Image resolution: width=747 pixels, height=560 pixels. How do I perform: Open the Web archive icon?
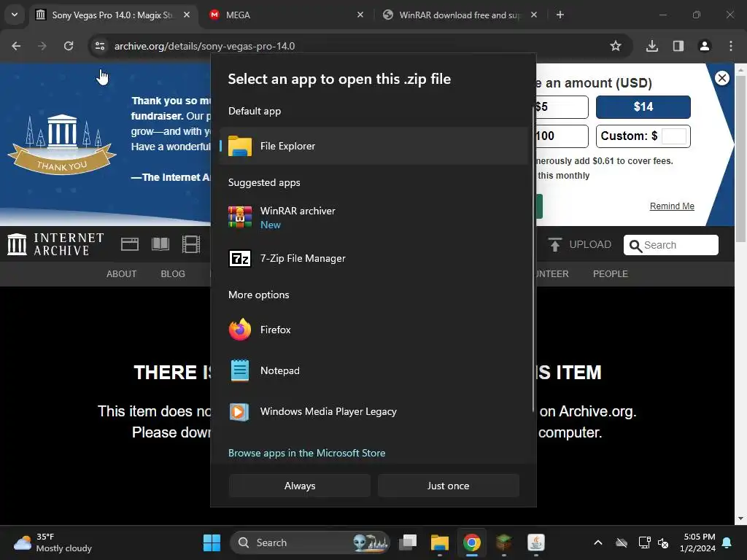tap(130, 244)
